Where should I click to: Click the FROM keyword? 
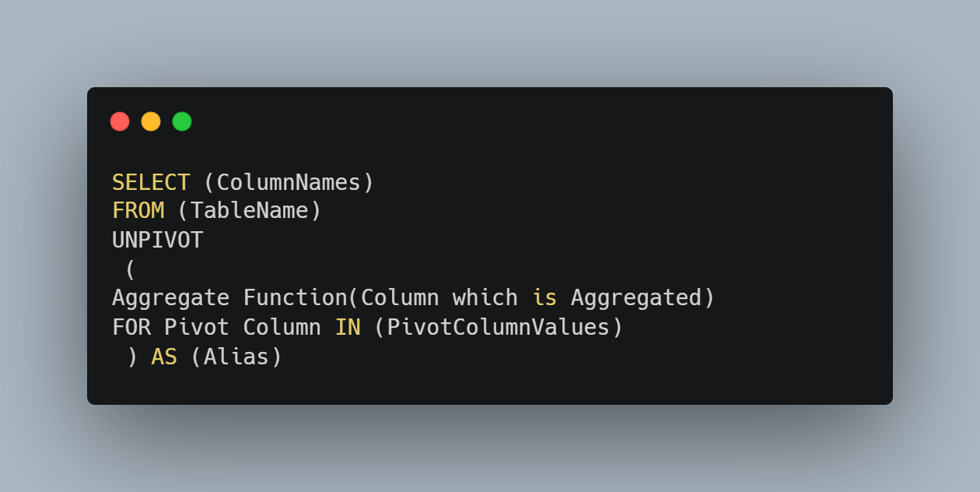point(138,211)
